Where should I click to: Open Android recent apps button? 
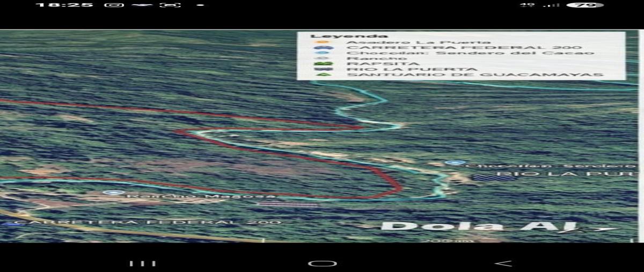pos(143,263)
